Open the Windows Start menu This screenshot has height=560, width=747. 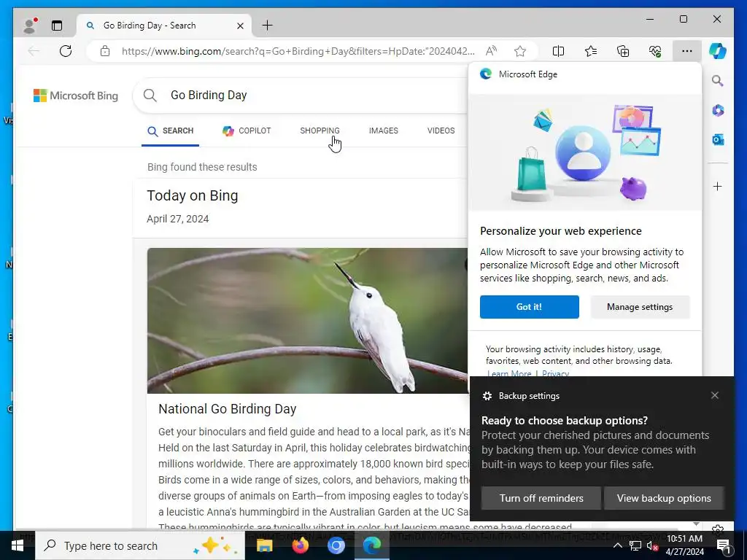18,545
